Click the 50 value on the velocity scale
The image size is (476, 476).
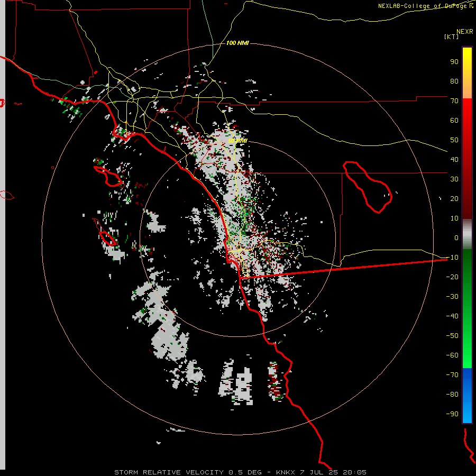click(x=454, y=140)
